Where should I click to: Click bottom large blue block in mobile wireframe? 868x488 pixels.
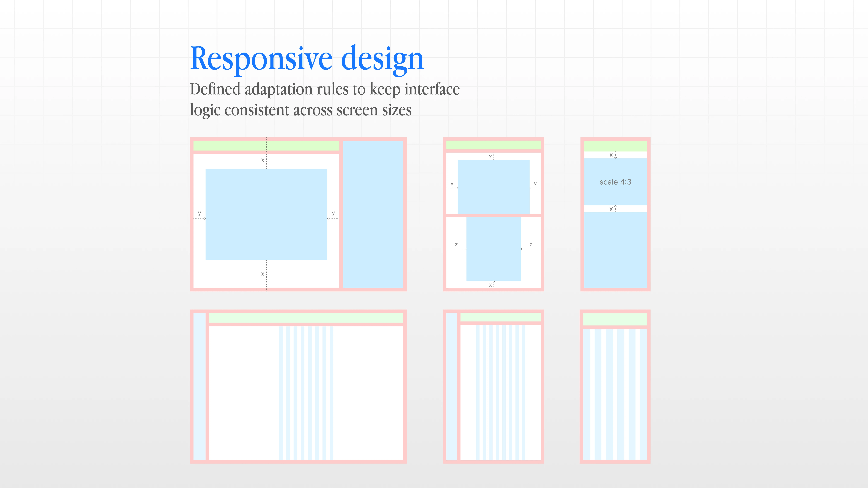tap(615, 250)
